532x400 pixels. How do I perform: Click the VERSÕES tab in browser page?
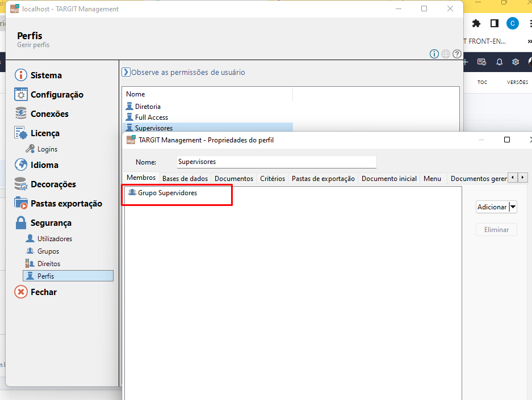click(517, 82)
